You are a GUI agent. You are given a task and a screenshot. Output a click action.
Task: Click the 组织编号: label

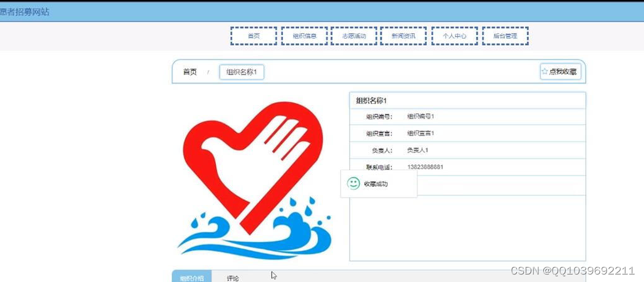coord(379,116)
